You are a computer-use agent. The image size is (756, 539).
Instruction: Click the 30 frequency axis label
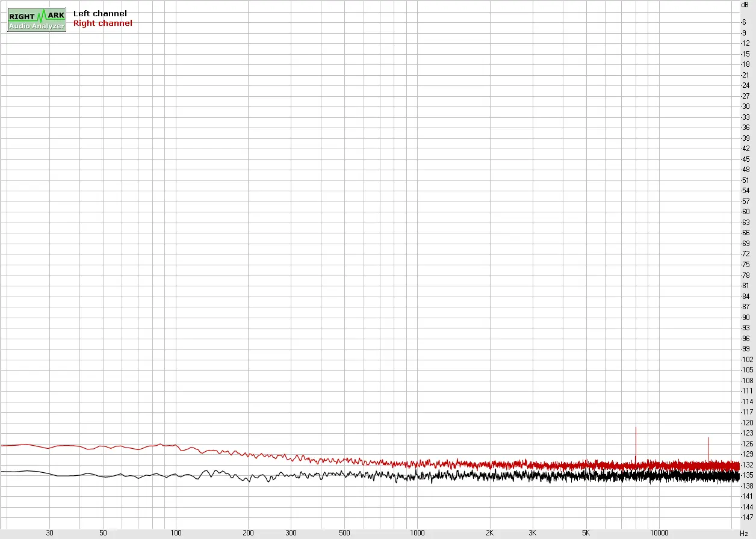pos(50,533)
